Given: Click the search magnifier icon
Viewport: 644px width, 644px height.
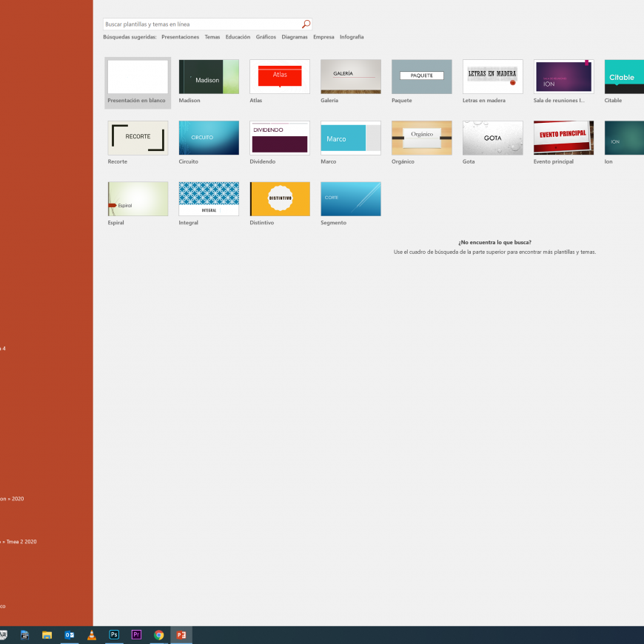Looking at the screenshot, I should tap(306, 24).
